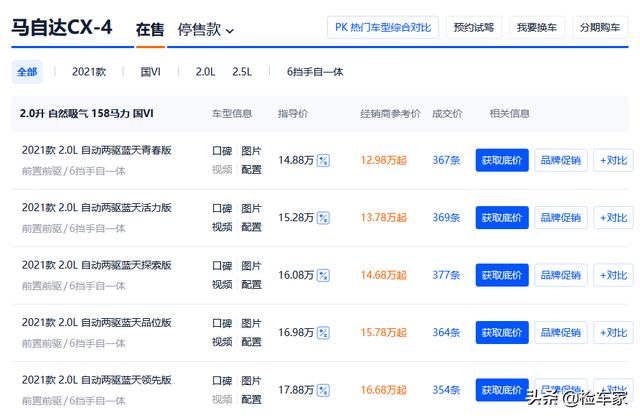Filter by 国VI emission standard
Viewport: 640px width, 418px height.
(151, 72)
